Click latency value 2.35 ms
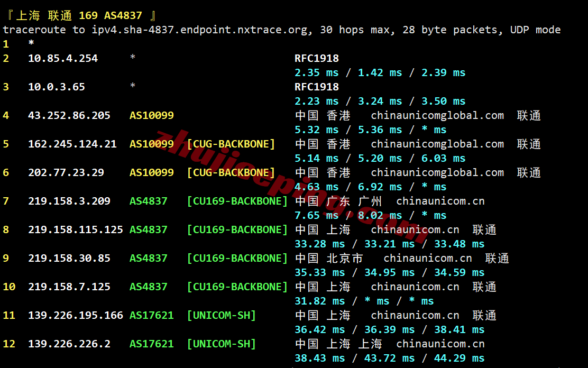This screenshot has height=368, width=588. pos(317,73)
